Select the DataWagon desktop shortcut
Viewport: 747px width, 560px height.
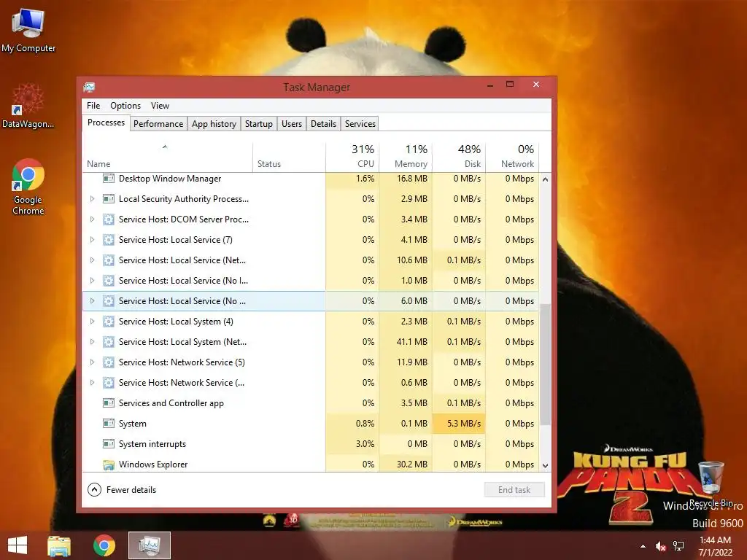[x=28, y=106]
